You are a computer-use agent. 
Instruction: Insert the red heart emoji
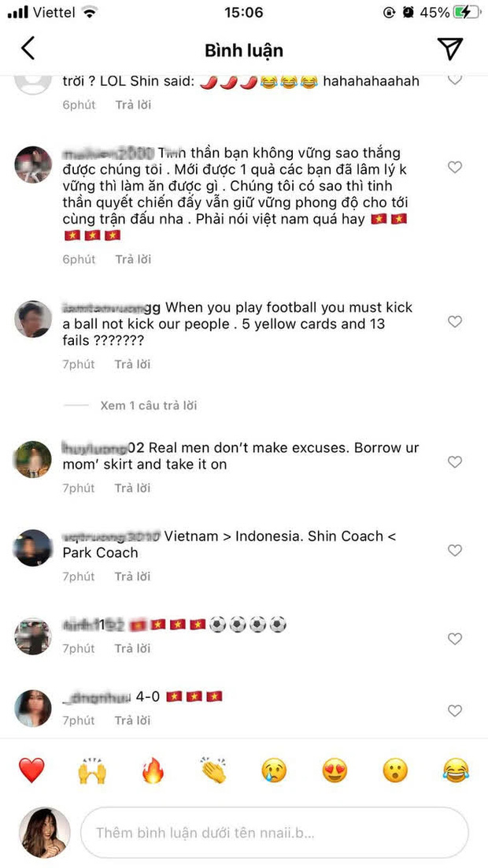click(x=31, y=770)
